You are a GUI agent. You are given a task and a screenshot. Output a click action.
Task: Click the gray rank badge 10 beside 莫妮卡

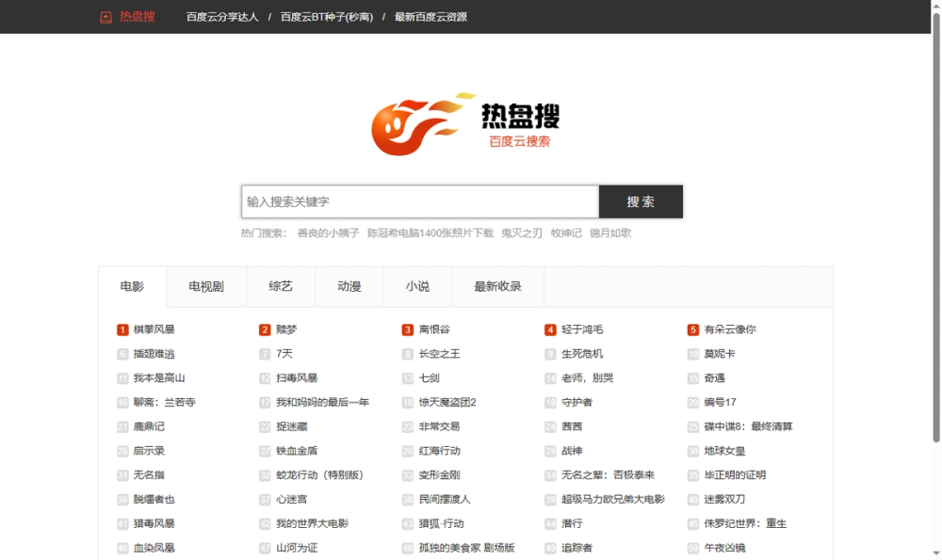point(693,353)
